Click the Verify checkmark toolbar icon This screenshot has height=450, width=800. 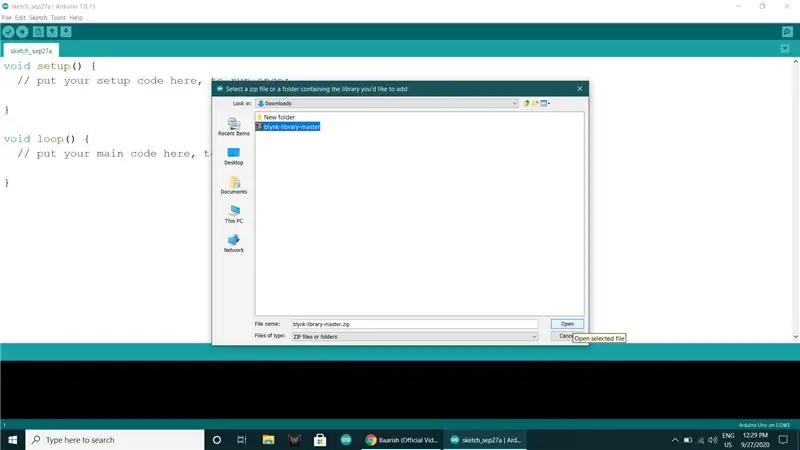pos(8,32)
